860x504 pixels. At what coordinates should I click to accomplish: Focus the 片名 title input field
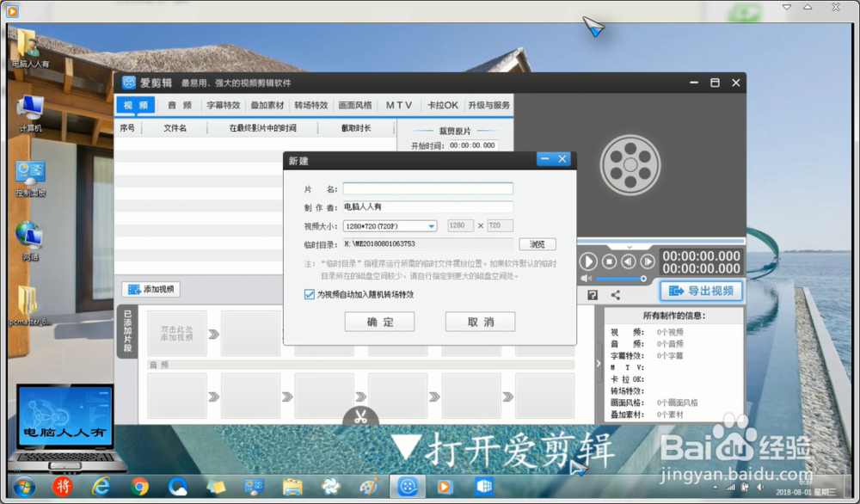[x=427, y=188]
